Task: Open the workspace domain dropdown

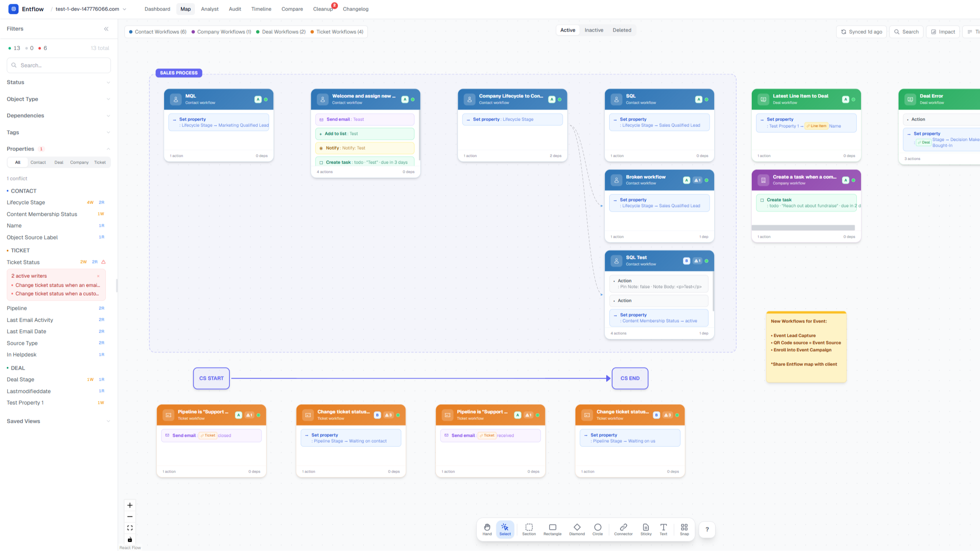Action: [x=91, y=9]
